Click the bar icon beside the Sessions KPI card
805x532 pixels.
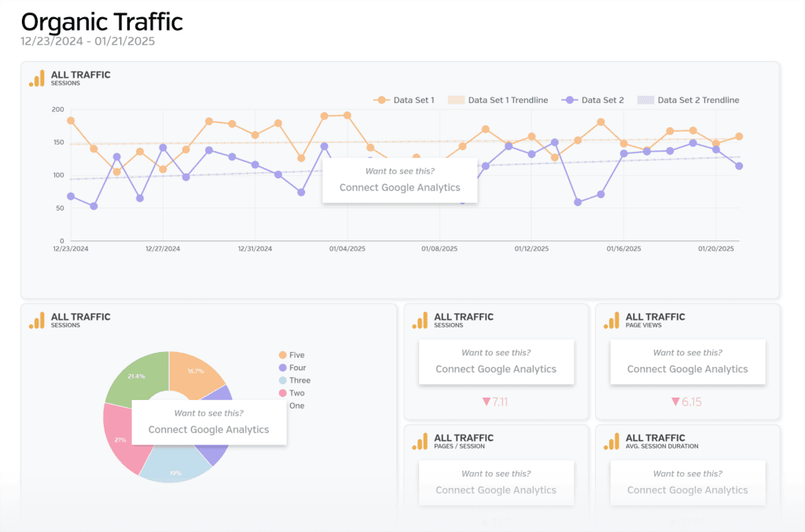pyautogui.click(x=420, y=320)
